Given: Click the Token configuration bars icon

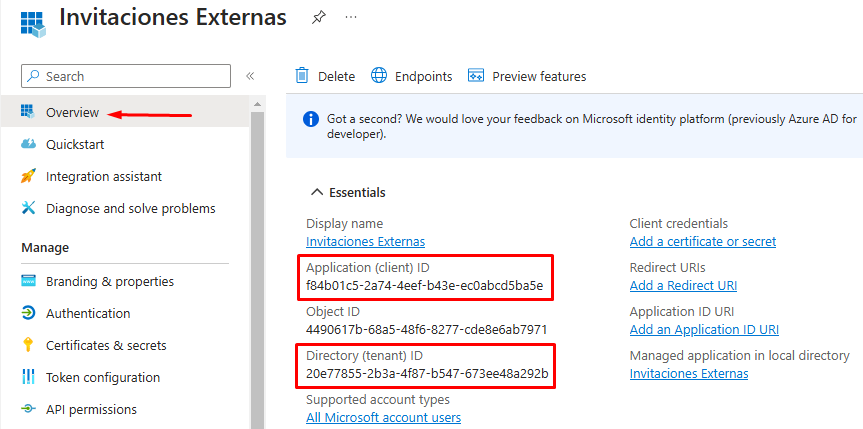Looking at the screenshot, I should 28,377.
